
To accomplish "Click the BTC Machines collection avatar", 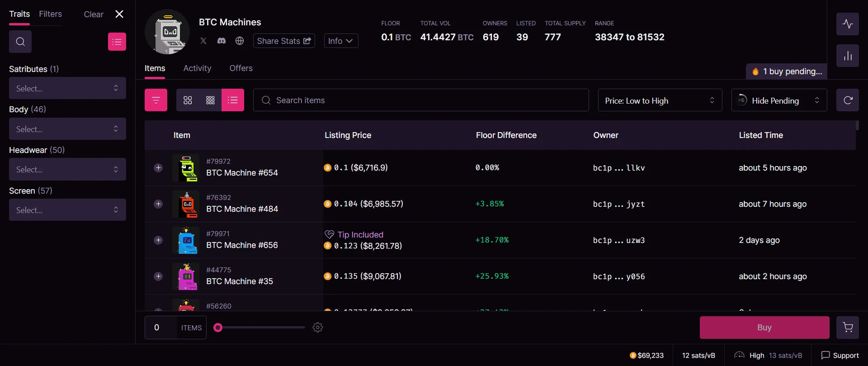I will (167, 32).
